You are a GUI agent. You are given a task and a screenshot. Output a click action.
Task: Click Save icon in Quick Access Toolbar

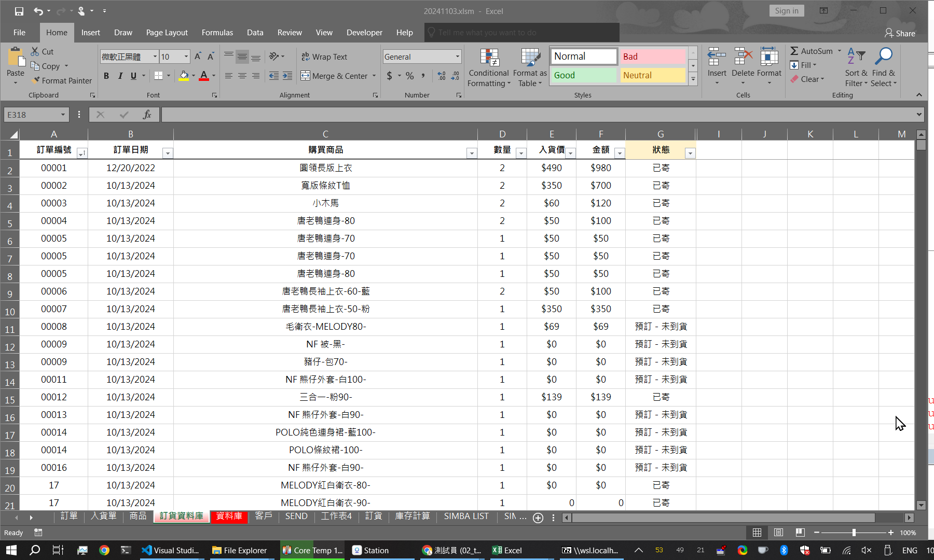(x=19, y=11)
